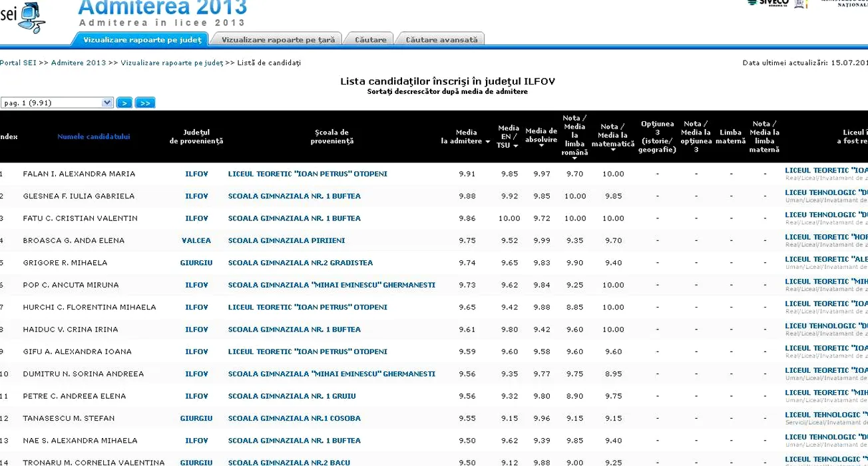Image resolution: width=868 pixels, height=466 pixels.
Task: Go to next page with single arrow button
Action: pos(124,103)
